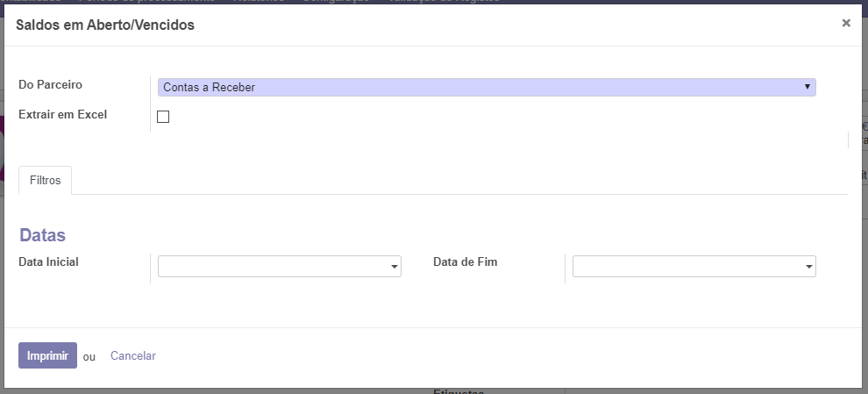Close the Saldos em Aberto/Vencidos dialog
The width and height of the screenshot is (868, 394).
click(846, 24)
